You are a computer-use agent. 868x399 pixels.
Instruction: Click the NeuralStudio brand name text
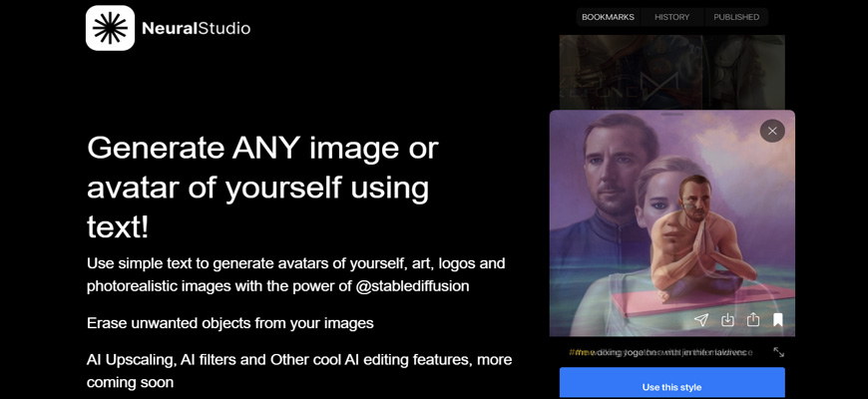click(x=198, y=28)
